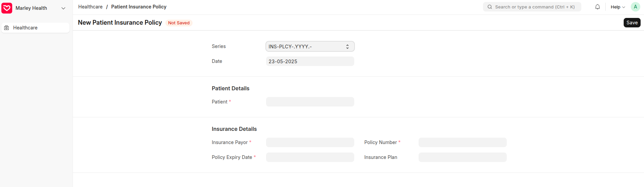The height and width of the screenshot is (187, 644).
Task: Expand the Help menu
Action: (x=618, y=7)
